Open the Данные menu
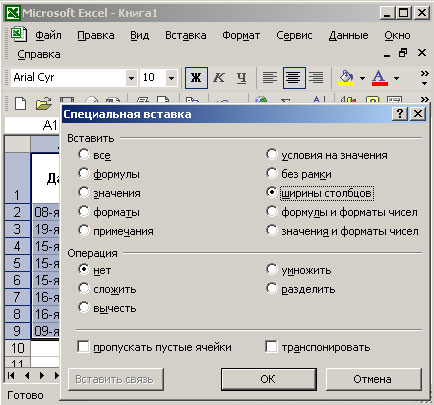The width and height of the screenshot is (434, 405). (x=348, y=35)
